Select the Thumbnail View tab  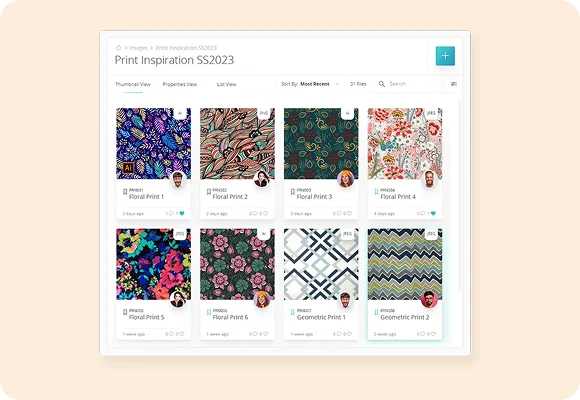[x=133, y=84]
